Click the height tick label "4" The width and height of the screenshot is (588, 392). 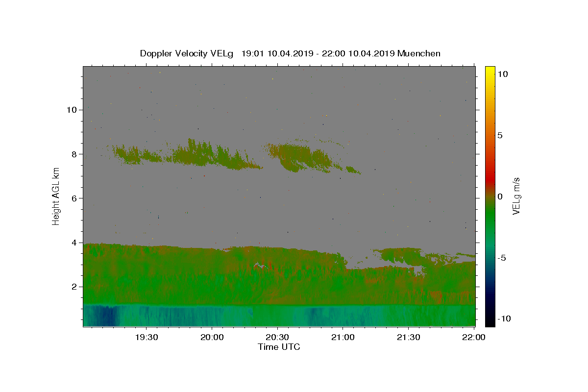coord(74,242)
